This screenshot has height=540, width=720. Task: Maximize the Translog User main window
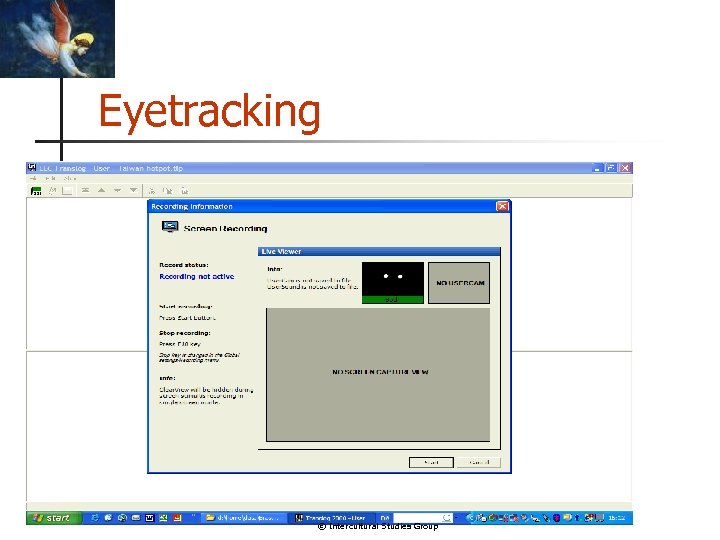[611, 168]
